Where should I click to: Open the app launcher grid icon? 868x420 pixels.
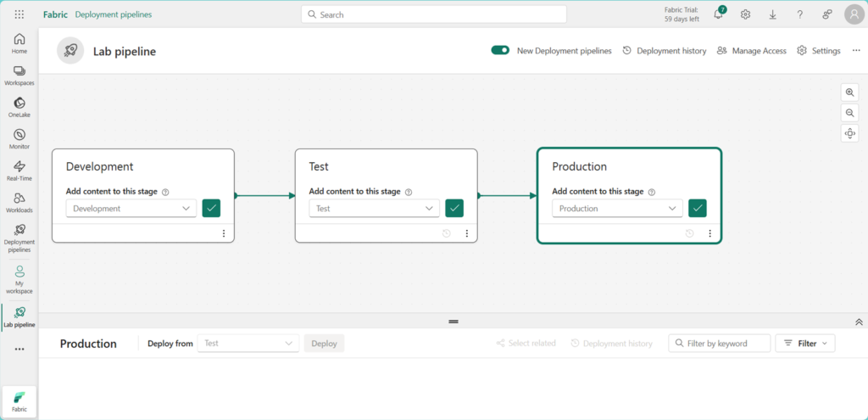[x=19, y=14]
